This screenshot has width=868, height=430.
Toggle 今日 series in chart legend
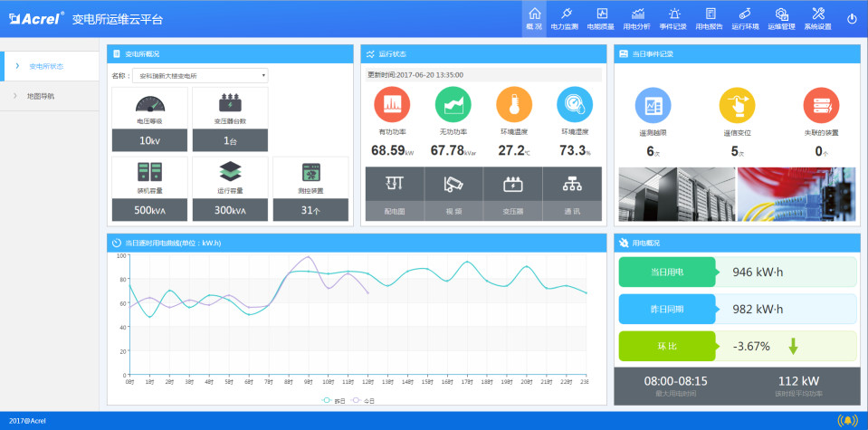[x=362, y=399]
